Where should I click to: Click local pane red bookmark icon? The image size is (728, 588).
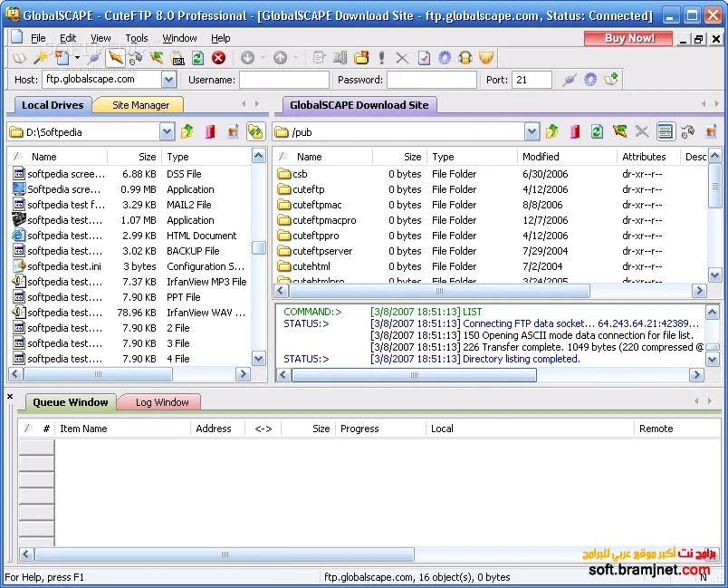click(x=210, y=132)
